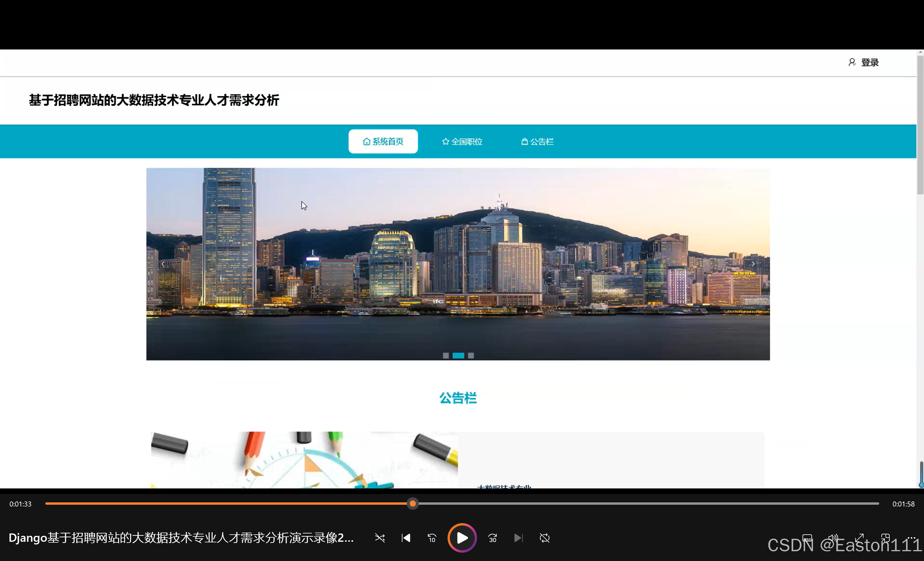Viewport: 924px width, 561px height.
Task: Open the subtitles/captions option
Action: pos(807,538)
